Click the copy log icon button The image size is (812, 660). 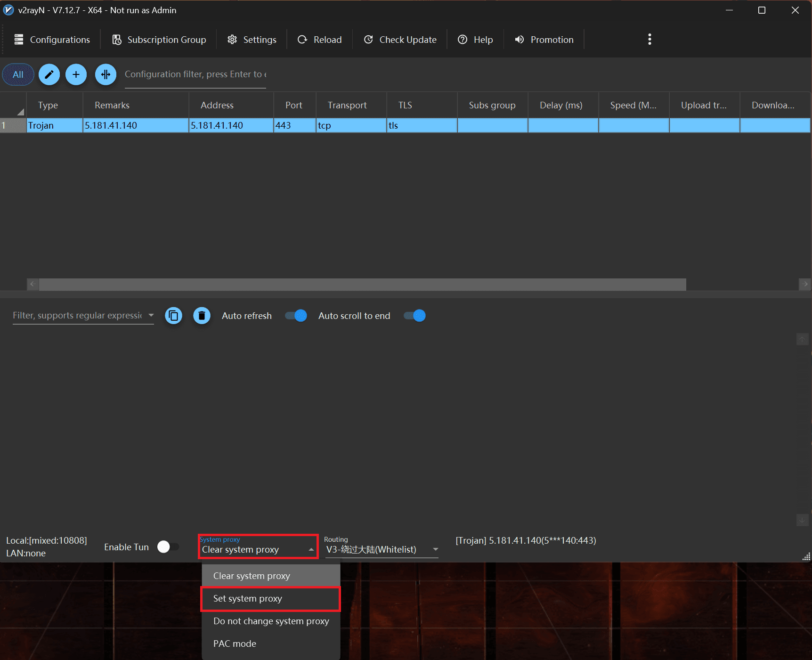point(173,316)
